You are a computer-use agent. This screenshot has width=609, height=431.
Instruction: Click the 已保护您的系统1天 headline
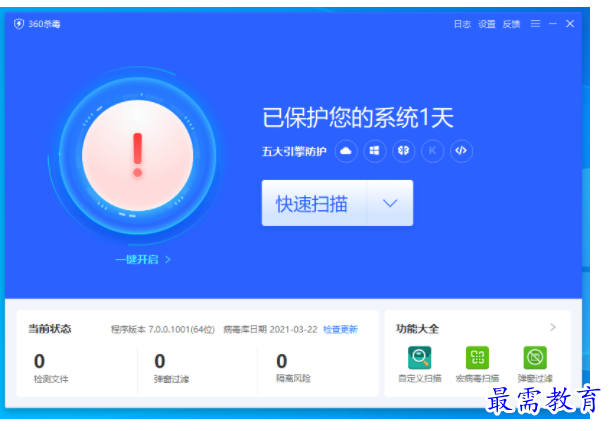[x=358, y=118]
